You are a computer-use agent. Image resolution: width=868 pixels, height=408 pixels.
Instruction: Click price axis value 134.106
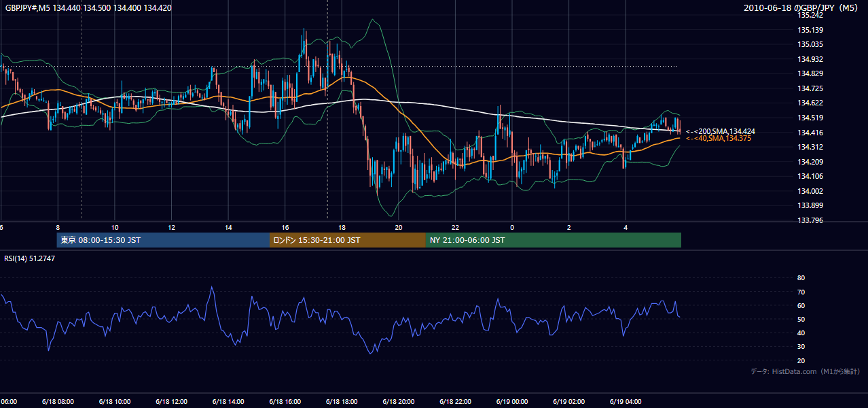pos(810,176)
